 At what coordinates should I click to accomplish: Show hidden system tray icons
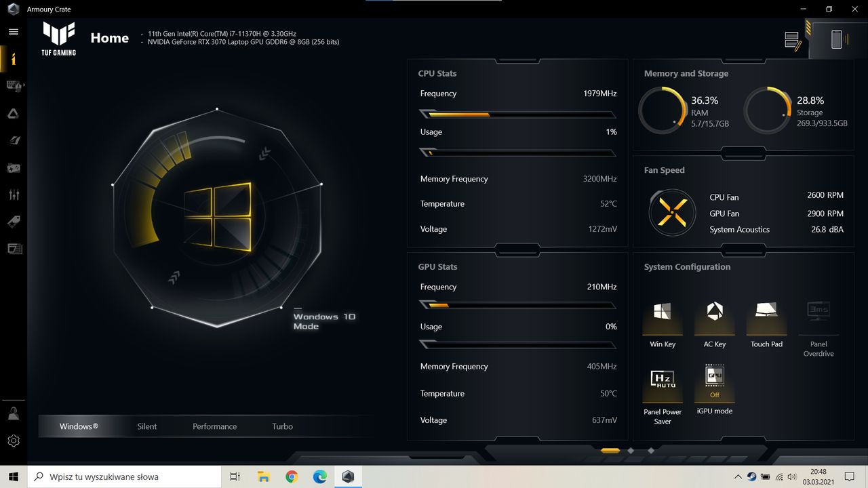(739, 476)
